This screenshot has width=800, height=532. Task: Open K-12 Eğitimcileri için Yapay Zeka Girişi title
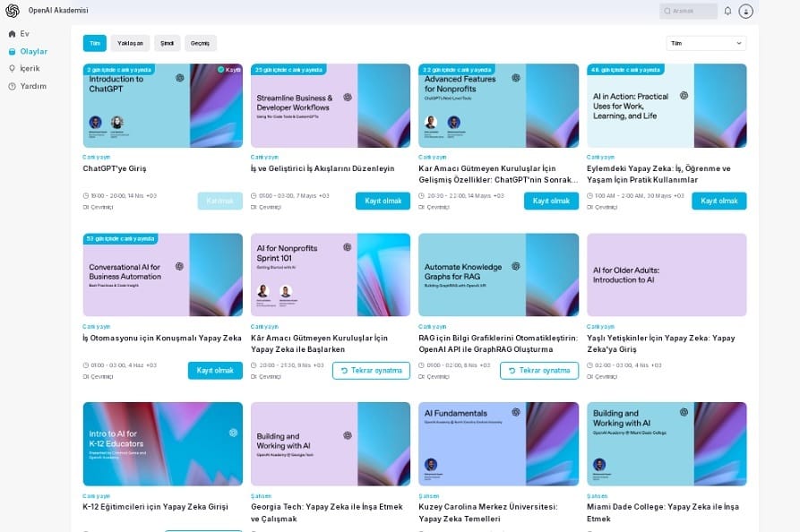156,507
